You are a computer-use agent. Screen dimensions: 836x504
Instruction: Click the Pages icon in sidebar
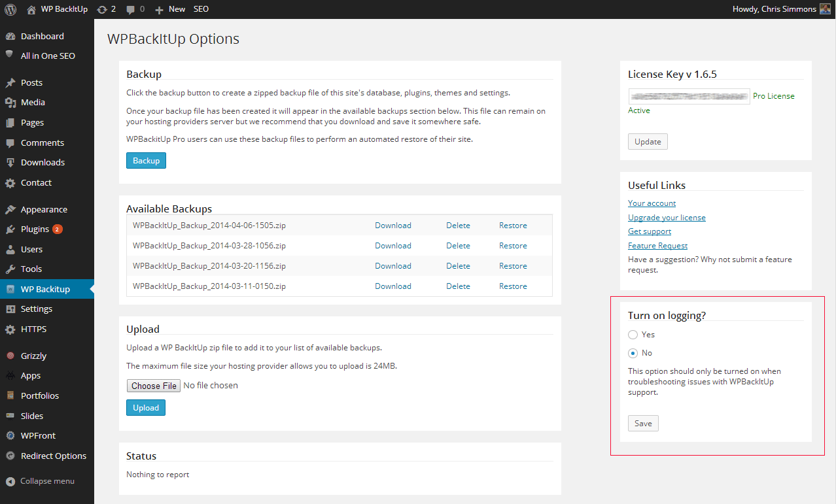click(x=10, y=122)
